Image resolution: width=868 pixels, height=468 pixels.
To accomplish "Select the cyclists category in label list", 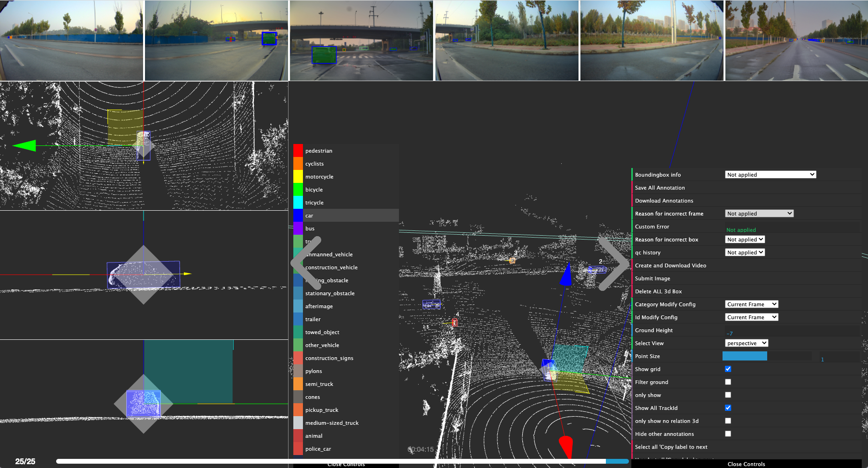I will point(314,164).
